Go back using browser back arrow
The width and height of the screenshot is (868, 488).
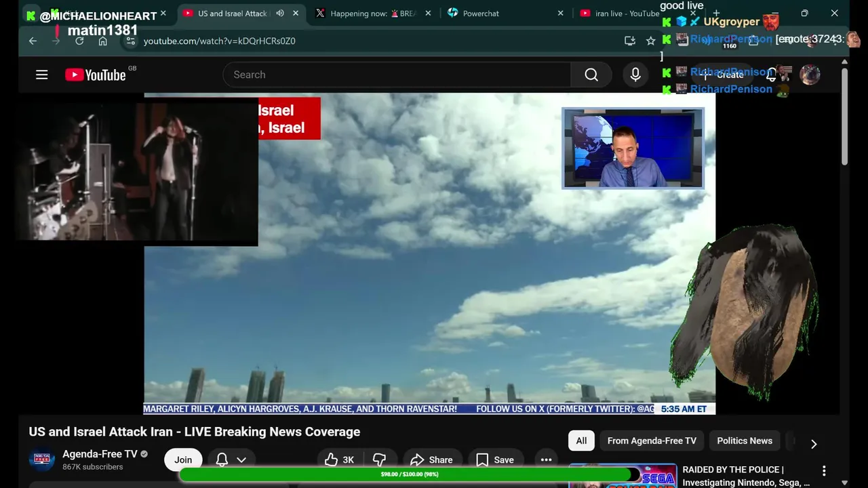click(33, 41)
